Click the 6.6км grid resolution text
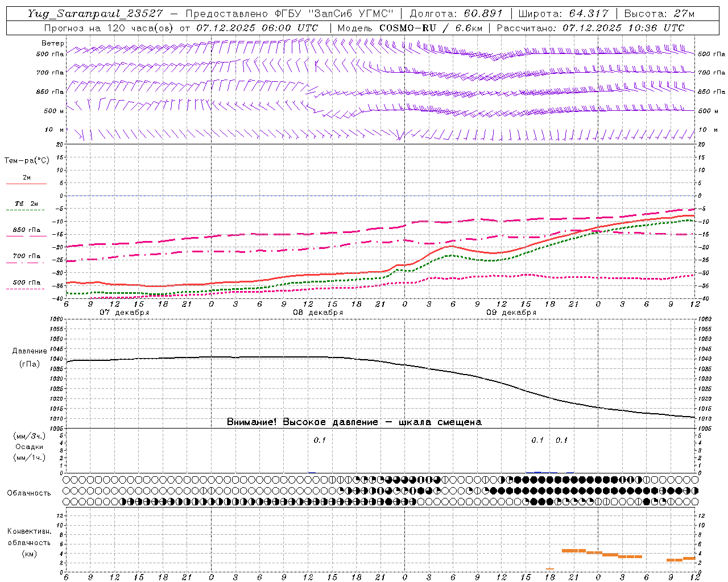The image size is (728, 582). (x=469, y=28)
